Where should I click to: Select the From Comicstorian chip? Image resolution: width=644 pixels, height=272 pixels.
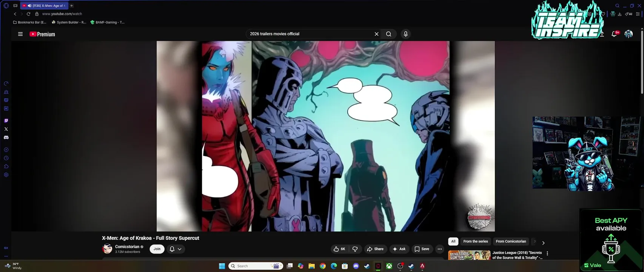tap(511, 241)
